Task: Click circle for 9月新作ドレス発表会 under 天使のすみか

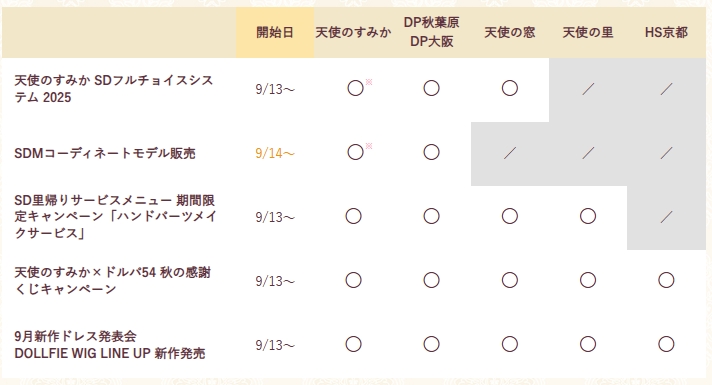Action: [353, 344]
